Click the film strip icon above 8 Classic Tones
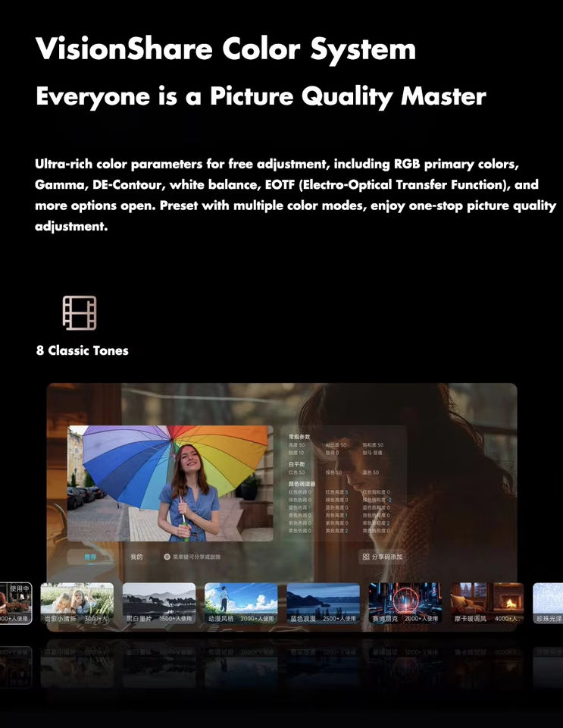 coord(80,313)
